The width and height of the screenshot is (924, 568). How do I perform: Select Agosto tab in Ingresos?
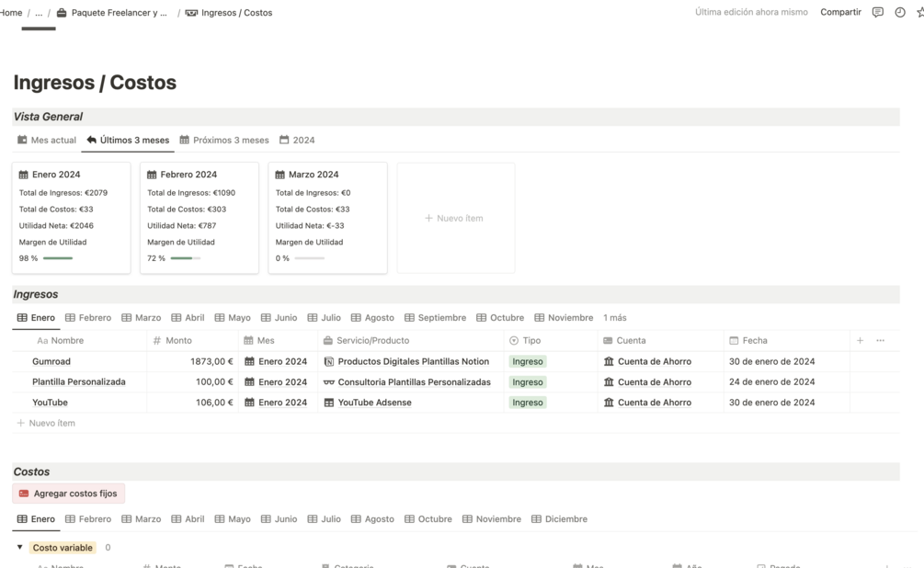372,318
